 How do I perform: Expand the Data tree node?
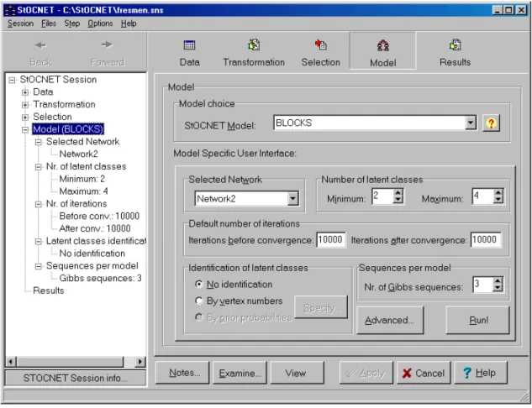[x=24, y=92]
